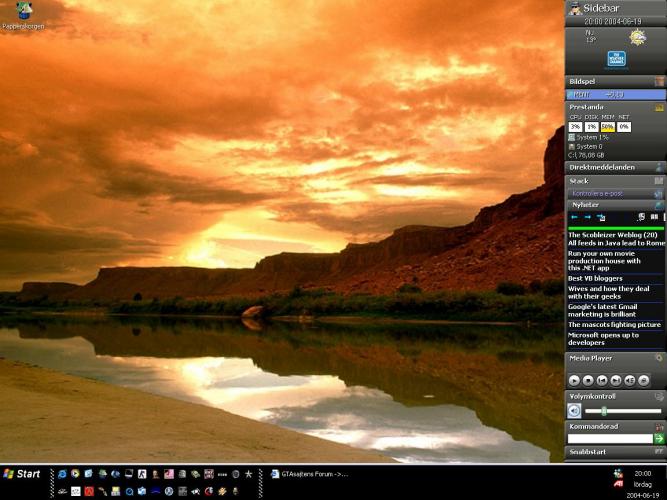Image resolution: width=667 pixels, height=500 pixels.
Task: Click the Volymkontroll volume slider handle
Action: [604, 411]
